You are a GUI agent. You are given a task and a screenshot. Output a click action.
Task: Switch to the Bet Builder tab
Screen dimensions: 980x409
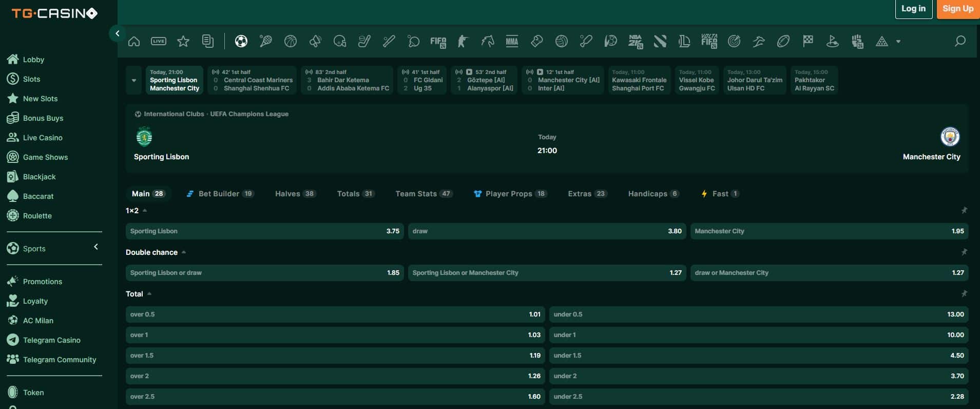tap(220, 194)
